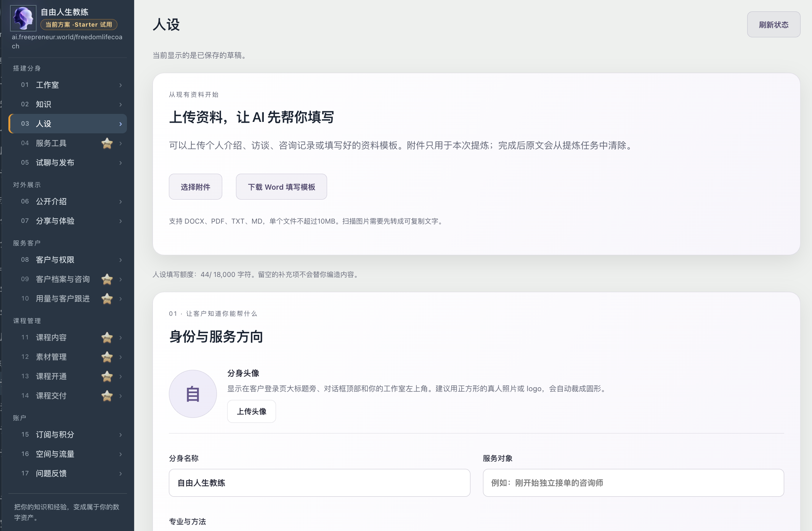Click the ai.freepreneur.world/freedomlifecoach URL text

click(x=67, y=42)
